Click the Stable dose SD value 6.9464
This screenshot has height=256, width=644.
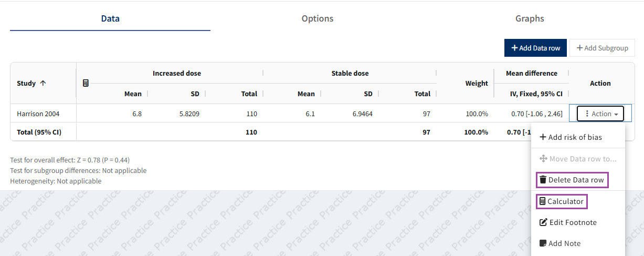(362, 114)
